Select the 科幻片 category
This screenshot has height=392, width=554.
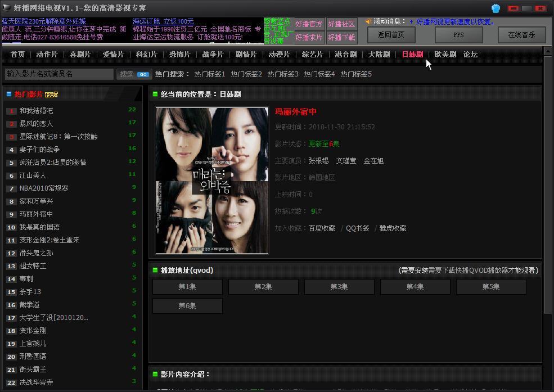[x=147, y=55]
